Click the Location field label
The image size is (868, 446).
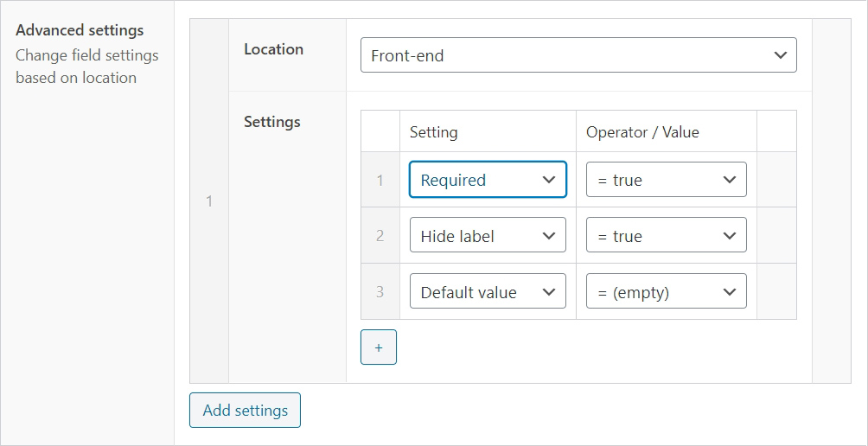[273, 49]
